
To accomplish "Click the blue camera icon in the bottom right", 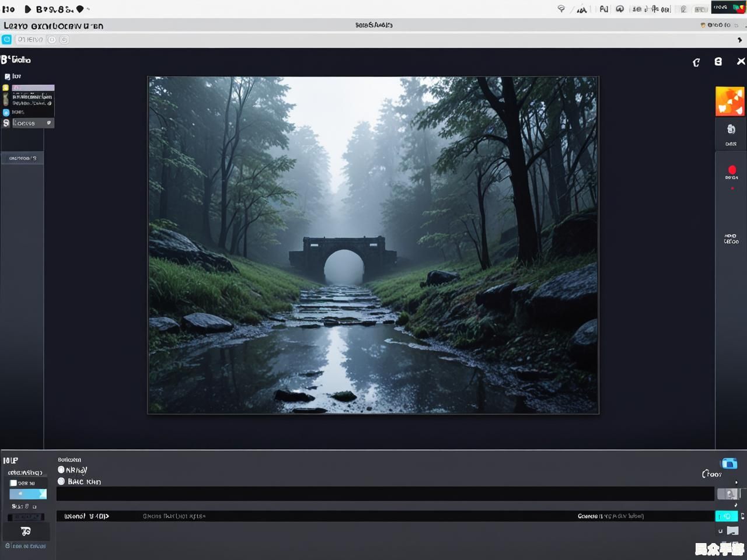I will click(729, 463).
